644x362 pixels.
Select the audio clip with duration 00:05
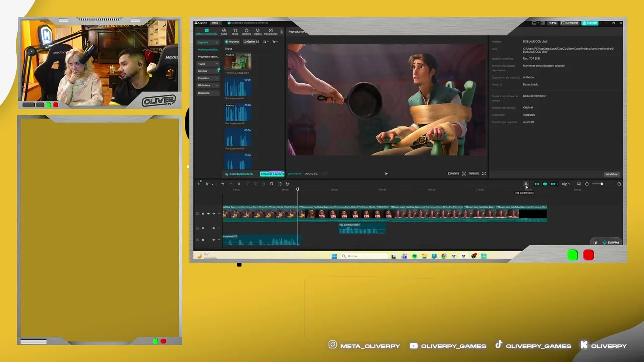237,112
